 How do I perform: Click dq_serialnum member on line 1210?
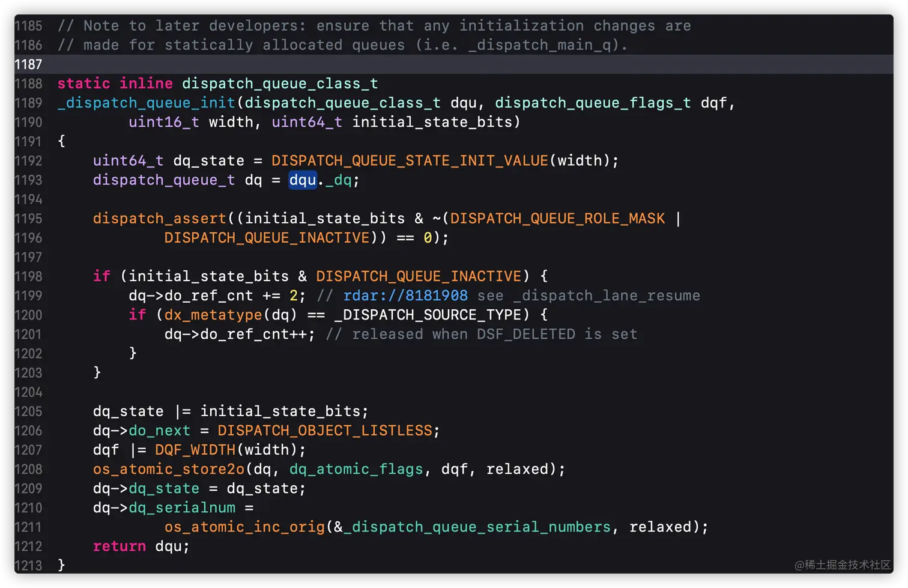tap(182, 508)
